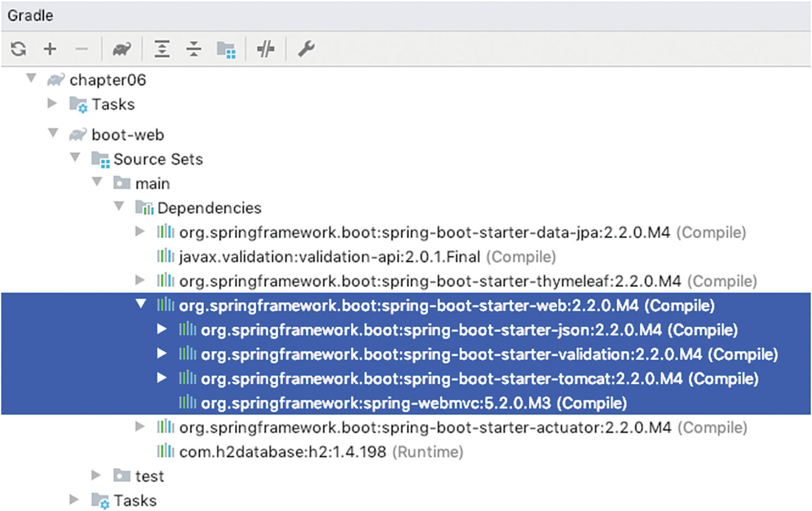The height and width of the screenshot is (511, 812).
Task: Select the boot-web elephant module icon
Action: point(78,135)
